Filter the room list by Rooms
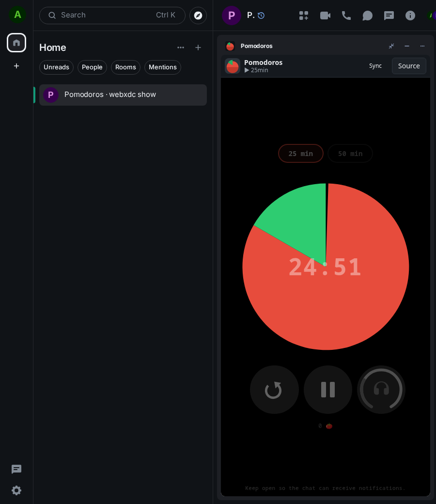The image size is (436, 504). pos(125,67)
